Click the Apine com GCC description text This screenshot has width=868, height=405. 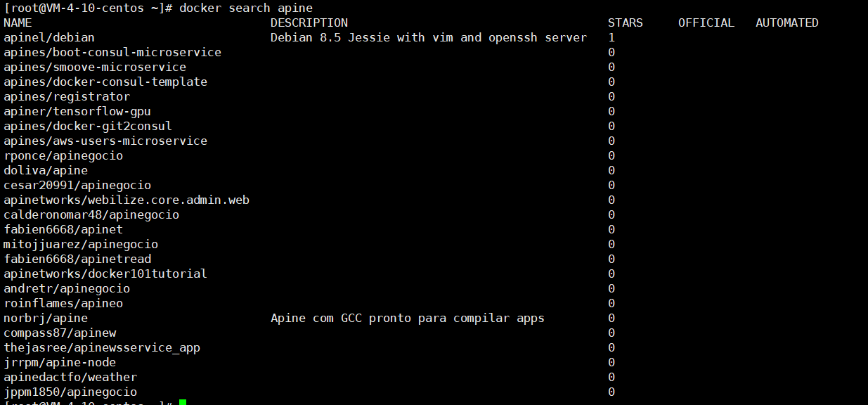click(x=408, y=318)
